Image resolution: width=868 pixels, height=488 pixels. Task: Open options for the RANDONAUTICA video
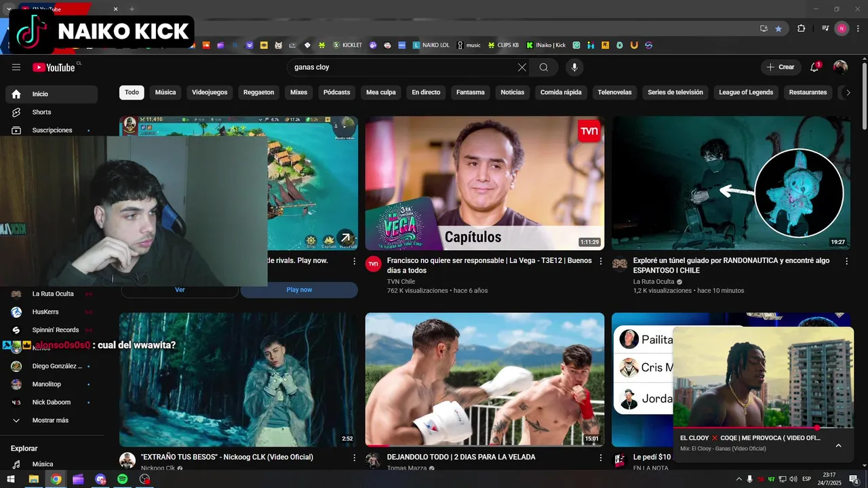[846, 261]
